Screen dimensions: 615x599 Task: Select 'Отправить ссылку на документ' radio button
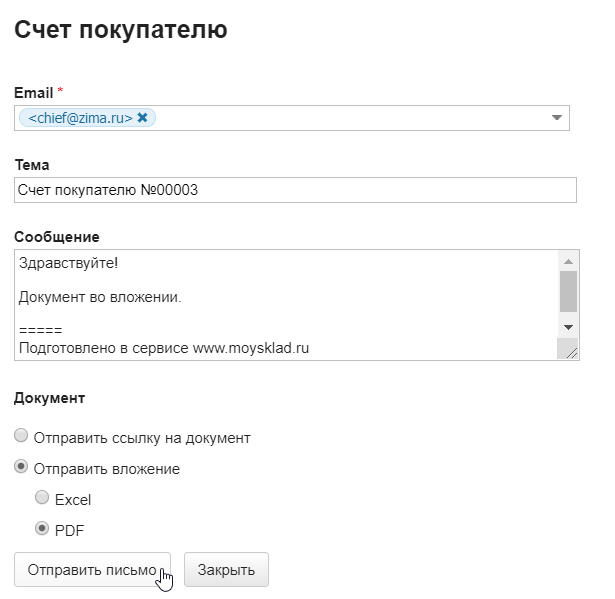click(21, 437)
